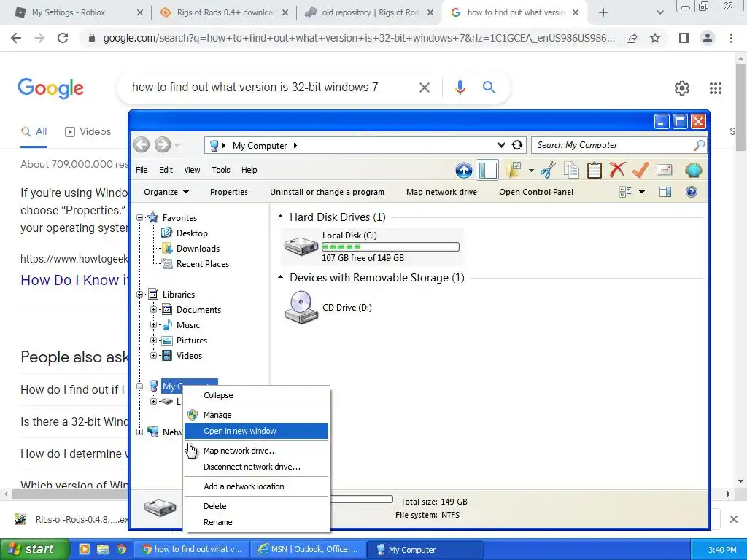Choose Add a network location
Screen dimensions: 747x560
pos(256,486)
